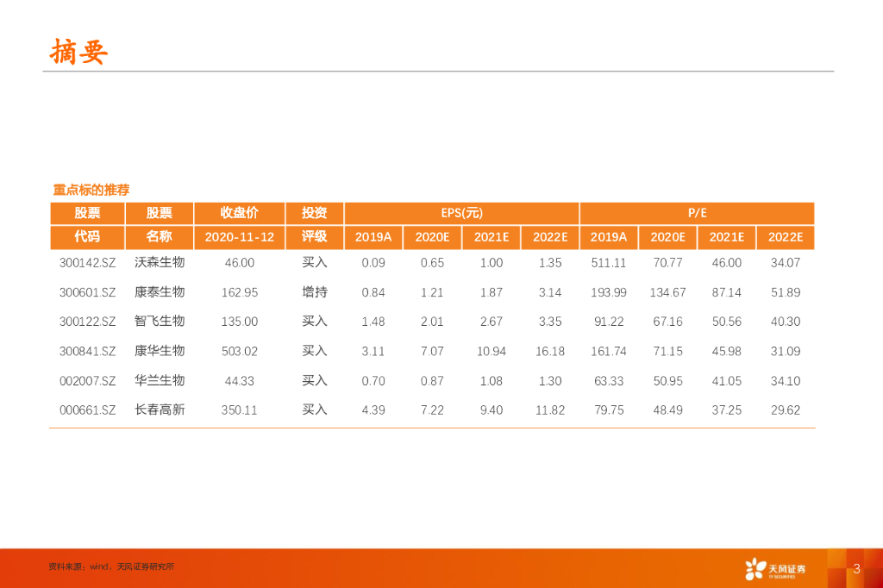Select stock code 300601.SZ
883x588 pixels.
[87, 292]
